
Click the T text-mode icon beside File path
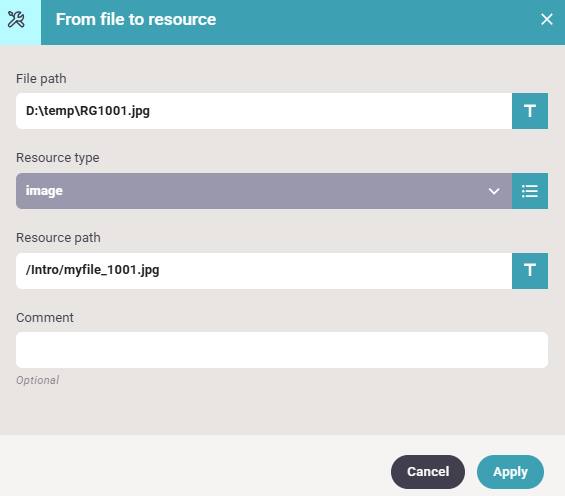530,111
